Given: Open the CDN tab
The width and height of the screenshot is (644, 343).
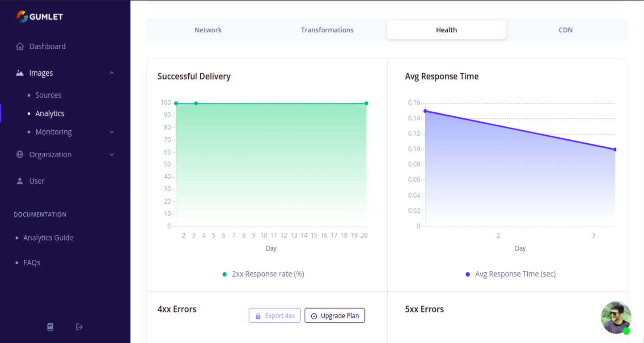Looking at the screenshot, I should click(x=566, y=30).
